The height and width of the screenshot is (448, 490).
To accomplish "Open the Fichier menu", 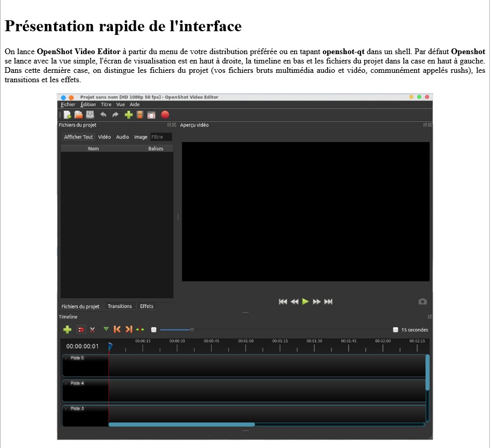I will click(x=68, y=105).
